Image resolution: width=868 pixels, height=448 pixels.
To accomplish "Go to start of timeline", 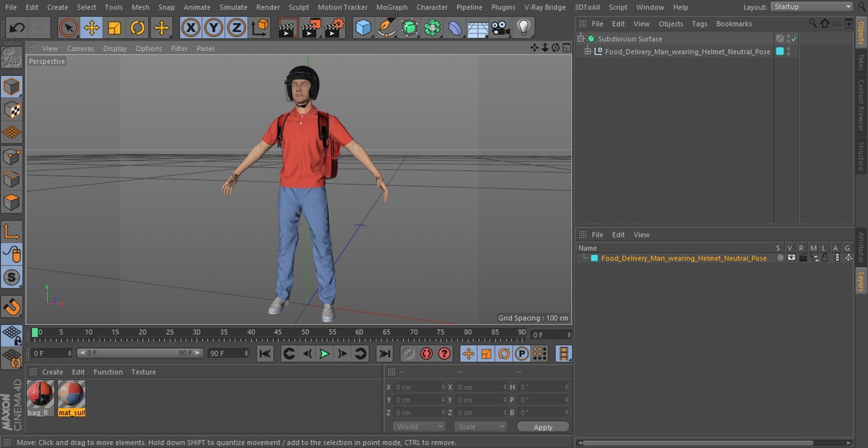I will pyautogui.click(x=265, y=354).
